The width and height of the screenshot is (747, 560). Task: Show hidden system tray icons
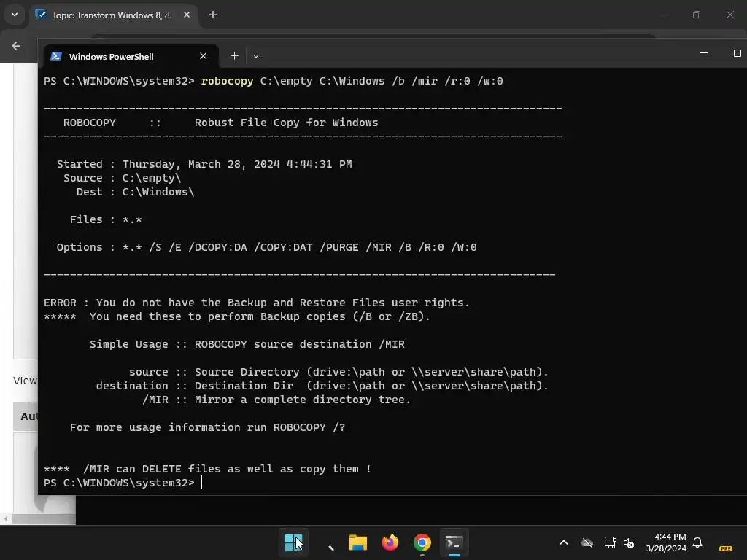click(564, 542)
